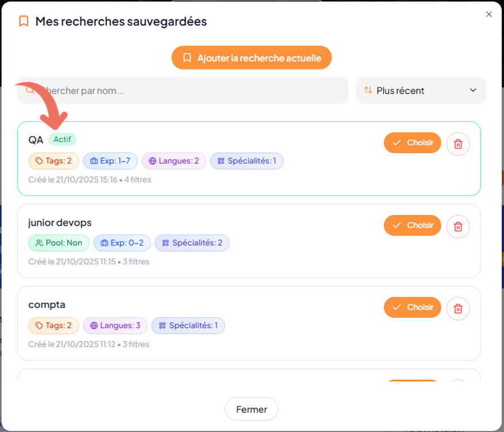Viewport: 504px width, 432px height.
Task: Expand sort options via chevron arrow
Action: 473,90
